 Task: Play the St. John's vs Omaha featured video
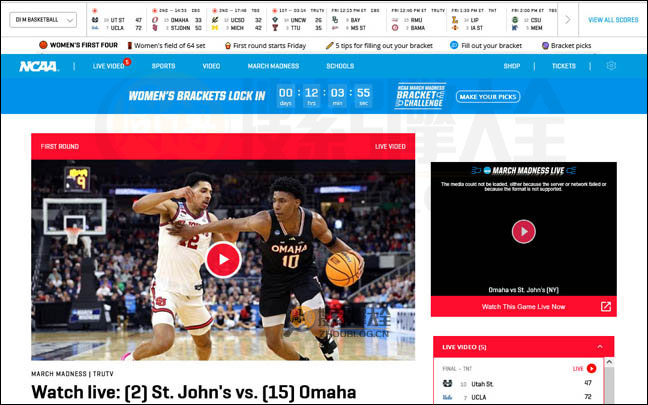coord(223,260)
